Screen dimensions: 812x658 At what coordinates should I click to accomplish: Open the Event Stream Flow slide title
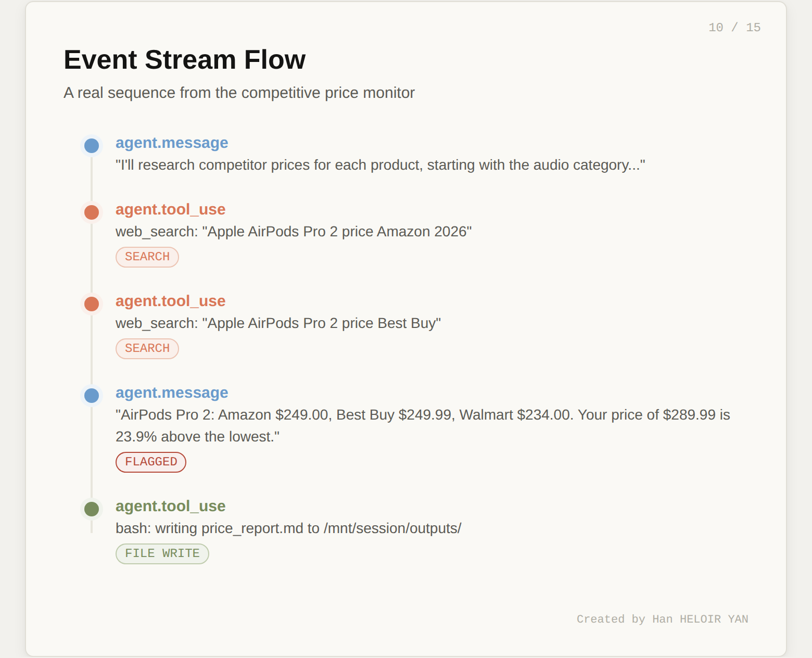tap(185, 60)
